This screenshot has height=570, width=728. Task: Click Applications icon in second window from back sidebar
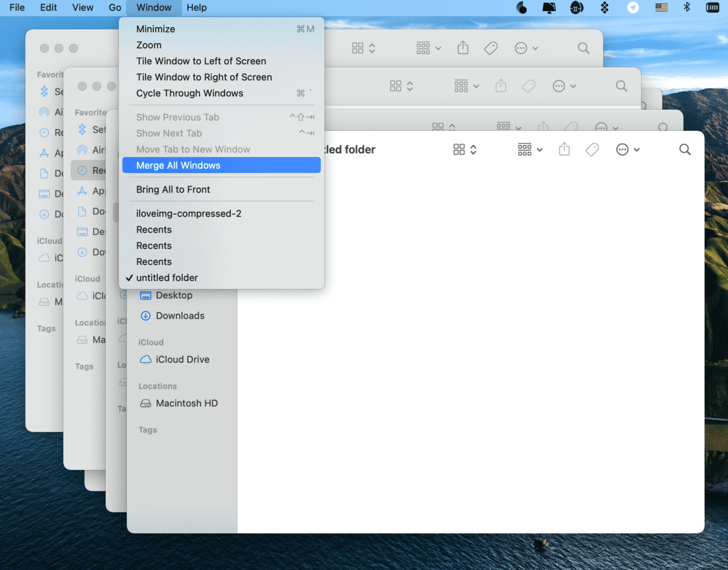82,191
